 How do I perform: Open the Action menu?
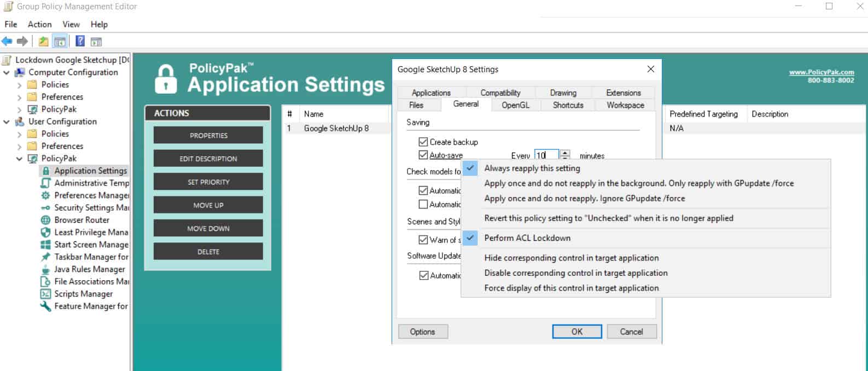pyautogui.click(x=40, y=24)
